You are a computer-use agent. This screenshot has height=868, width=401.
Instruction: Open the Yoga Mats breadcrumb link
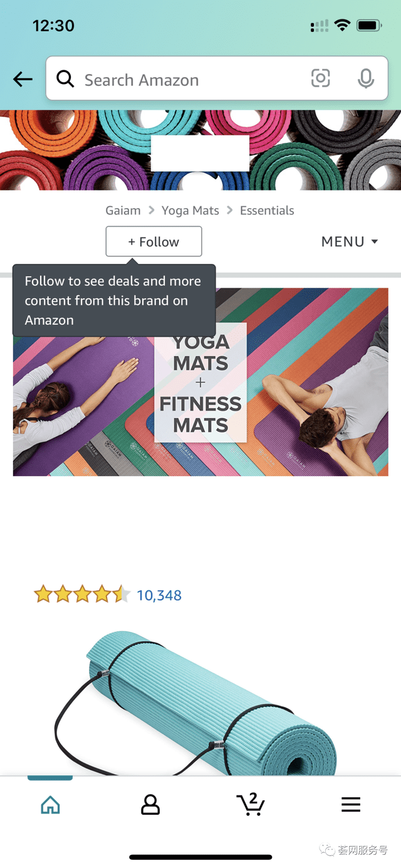[x=190, y=211]
